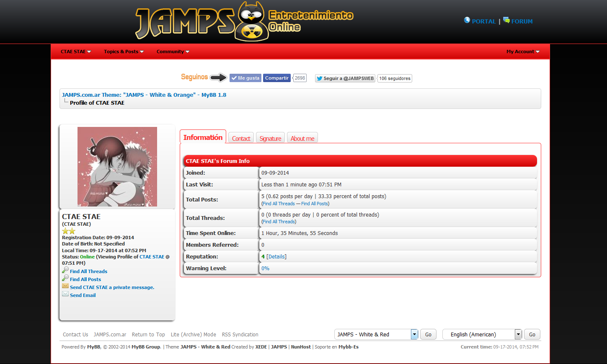Image resolution: width=607 pixels, height=364 pixels.
Task: Click the Seguinos label
Action: [194, 77]
